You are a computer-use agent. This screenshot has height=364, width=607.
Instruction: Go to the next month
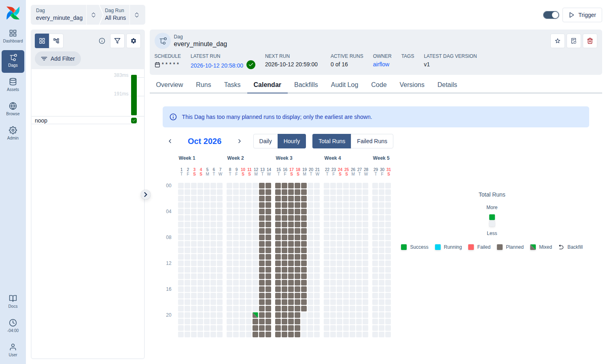coord(240,141)
